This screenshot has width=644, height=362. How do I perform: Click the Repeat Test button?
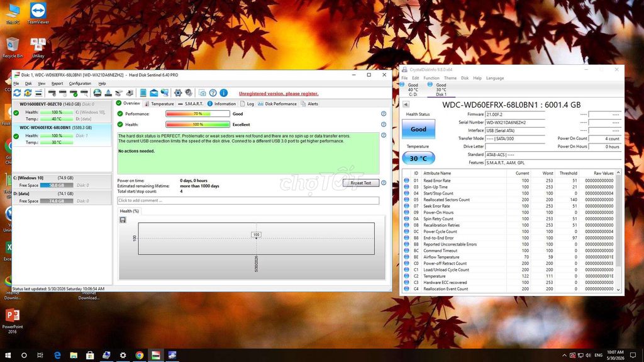click(360, 183)
